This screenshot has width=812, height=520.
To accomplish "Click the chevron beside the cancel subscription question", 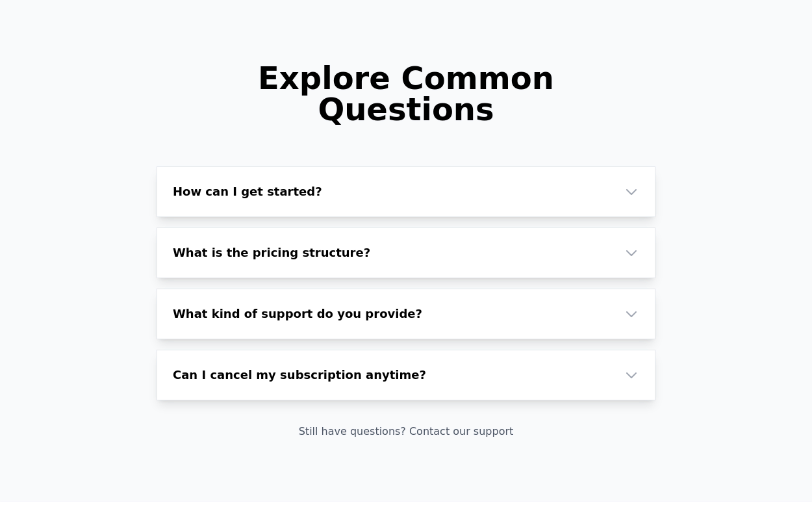I will click(631, 375).
